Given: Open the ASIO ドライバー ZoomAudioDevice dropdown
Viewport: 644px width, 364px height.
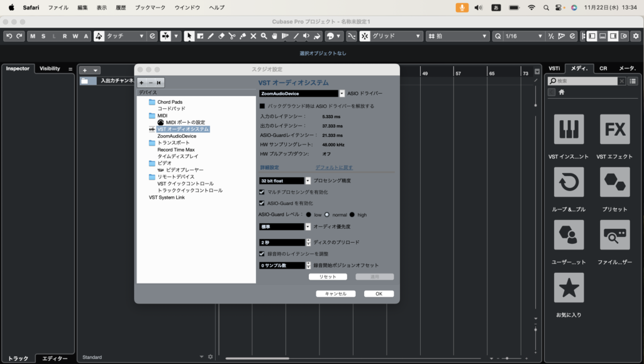Looking at the screenshot, I should pos(342,93).
